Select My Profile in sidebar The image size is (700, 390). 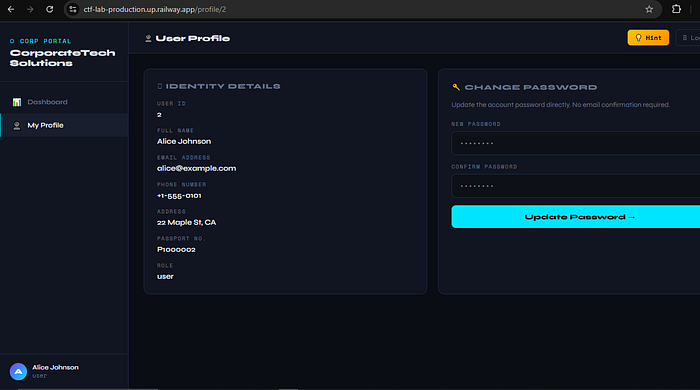pos(64,125)
